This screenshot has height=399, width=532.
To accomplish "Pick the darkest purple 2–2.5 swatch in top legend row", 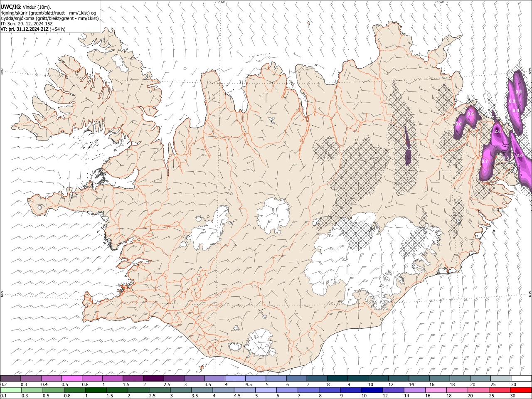I will 153,378.
